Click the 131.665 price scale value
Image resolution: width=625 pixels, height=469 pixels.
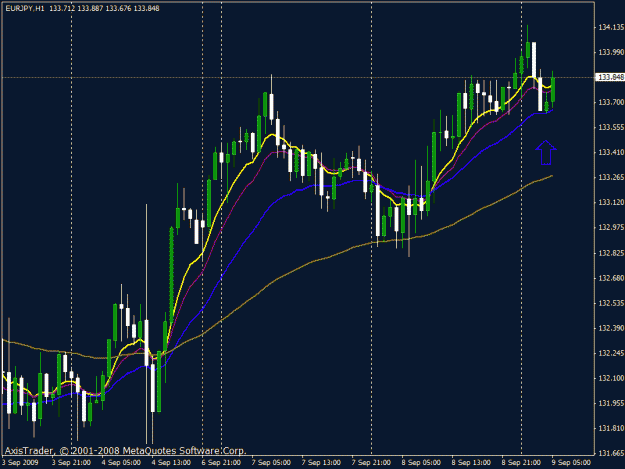611,453
